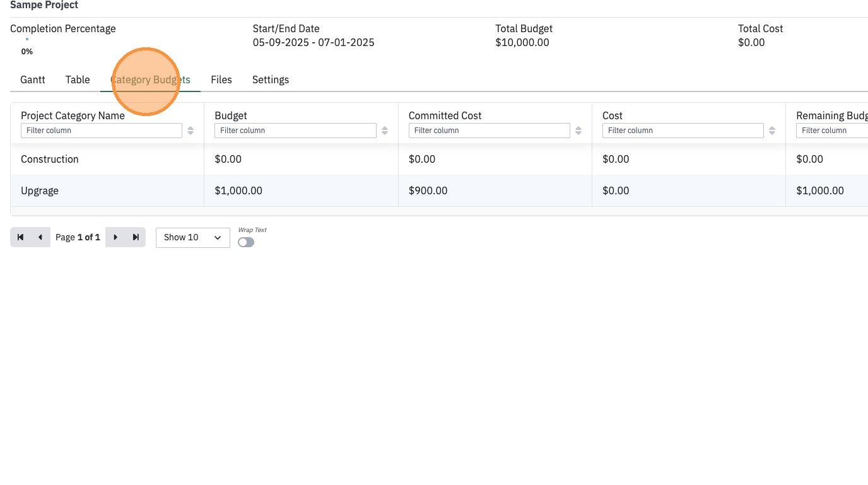Click the Committed Cost column header

pos(445,115)
